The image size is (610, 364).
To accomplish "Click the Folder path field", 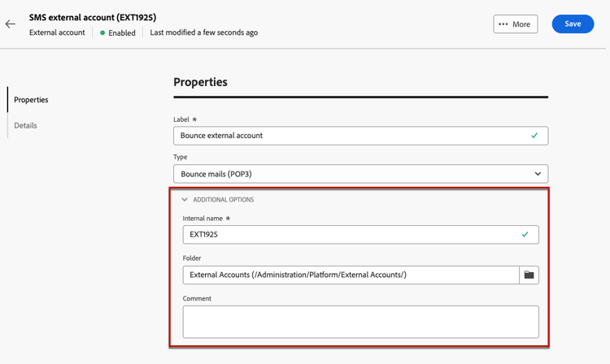I will point(351,275).
